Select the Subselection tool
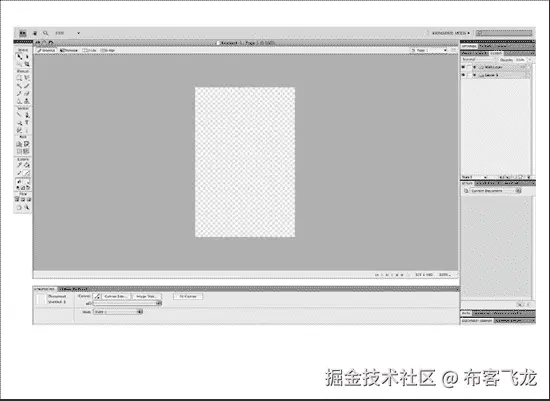 (x=27, y=56)
